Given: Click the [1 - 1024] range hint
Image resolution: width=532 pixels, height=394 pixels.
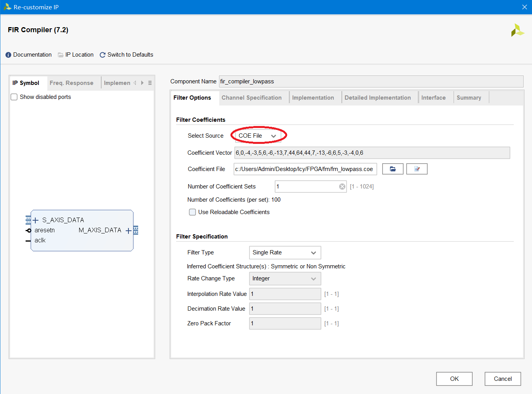Looking at the screenshot, I should tap(362, 187).
